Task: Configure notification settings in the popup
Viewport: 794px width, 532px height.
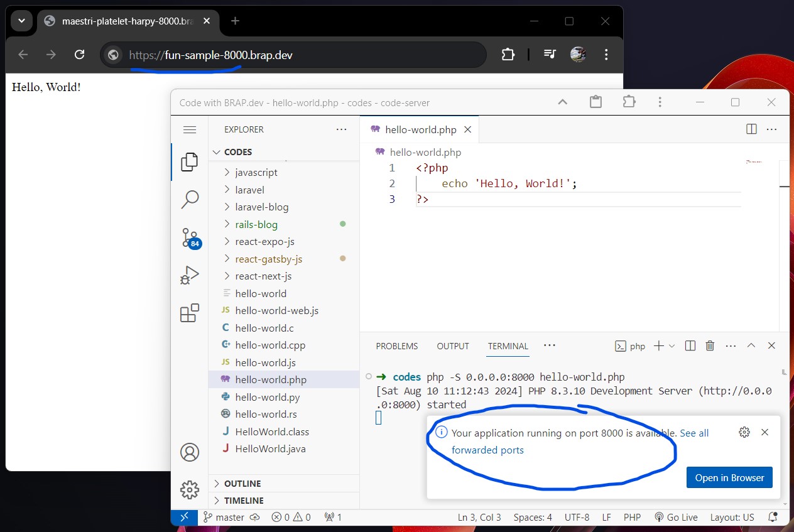Action: point(744,432)
